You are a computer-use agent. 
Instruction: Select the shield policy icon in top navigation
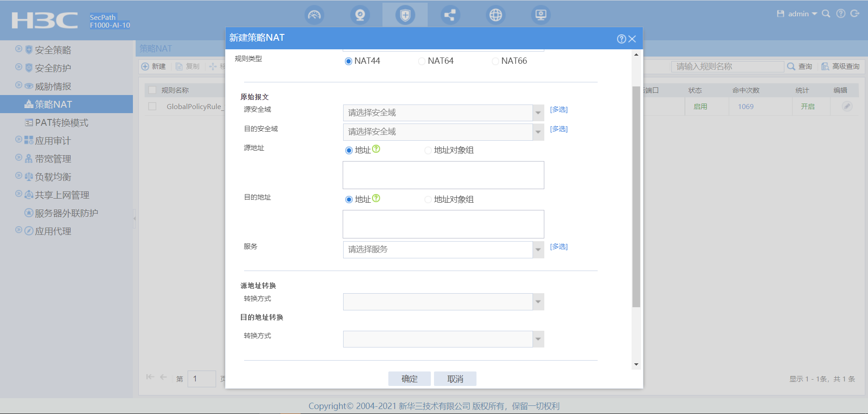405,15
